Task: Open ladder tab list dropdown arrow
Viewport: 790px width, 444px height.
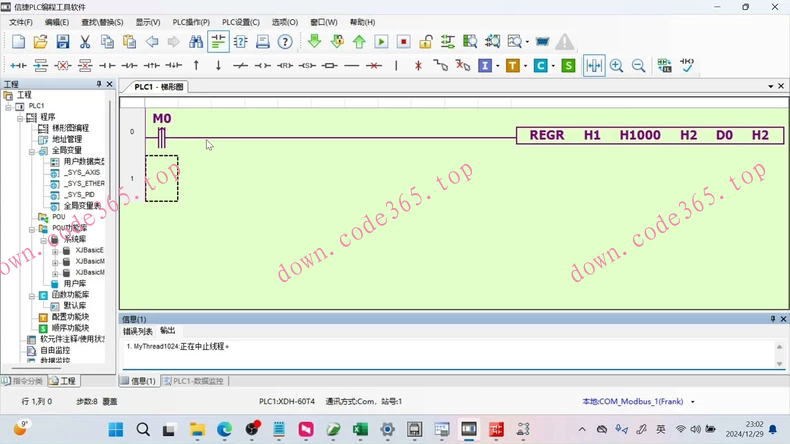Action: click(770, 87)
